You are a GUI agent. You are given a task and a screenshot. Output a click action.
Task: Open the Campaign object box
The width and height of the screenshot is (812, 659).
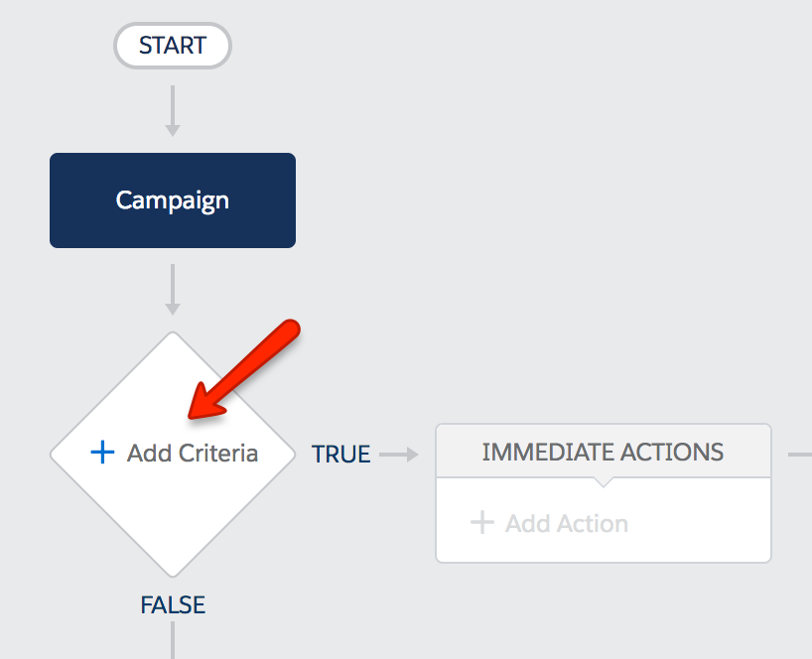tap(173, 200)
